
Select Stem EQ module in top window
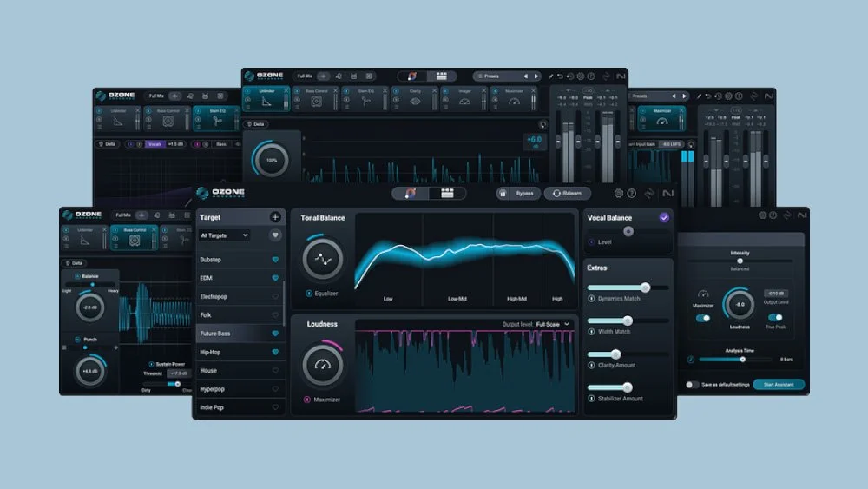coord(365,98)
